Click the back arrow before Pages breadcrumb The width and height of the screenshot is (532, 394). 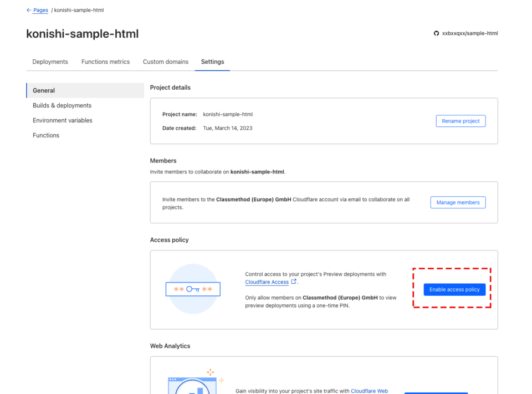click(x=27, y=9)
